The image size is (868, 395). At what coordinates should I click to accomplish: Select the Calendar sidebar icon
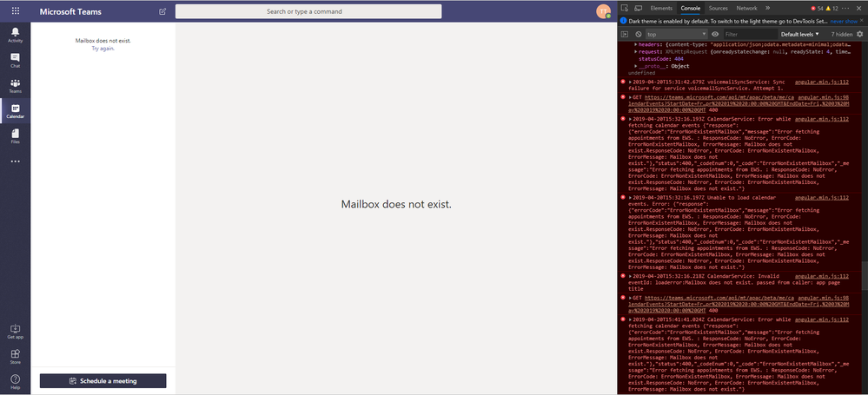point(15,111)
